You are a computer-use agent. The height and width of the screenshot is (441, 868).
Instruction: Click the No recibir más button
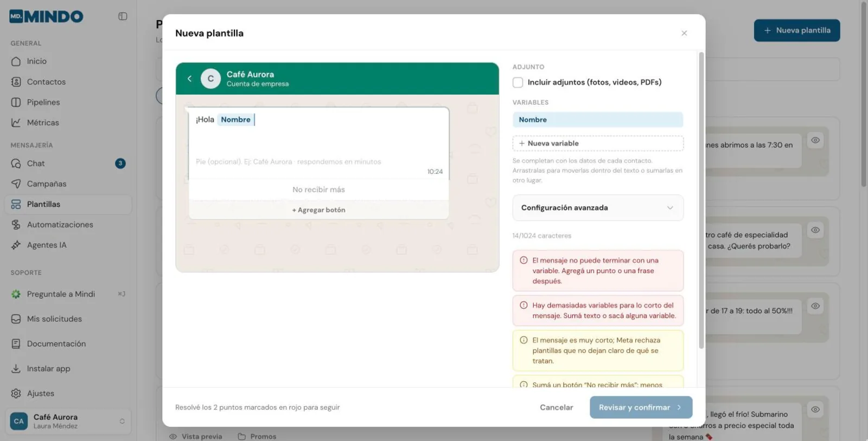pos(318,190)
